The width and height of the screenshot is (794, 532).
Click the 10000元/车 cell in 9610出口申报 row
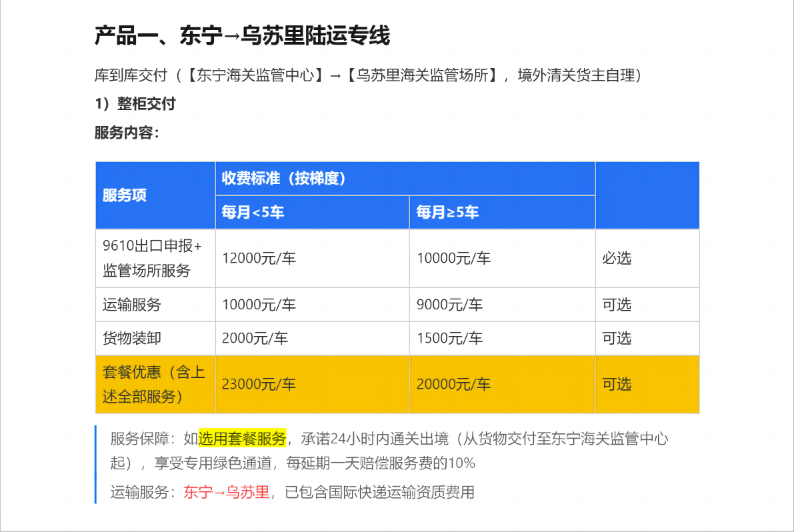(x=502, y=259)
